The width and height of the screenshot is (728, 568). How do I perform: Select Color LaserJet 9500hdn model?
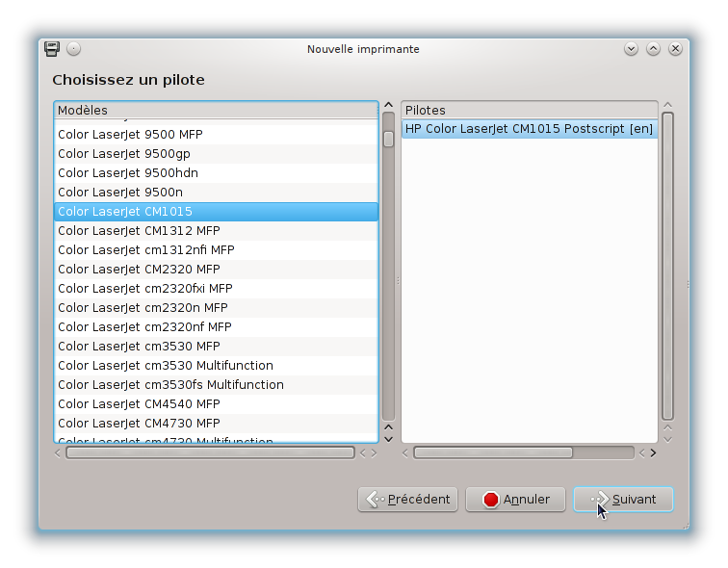pyautogui.click(x=216, y=173)
